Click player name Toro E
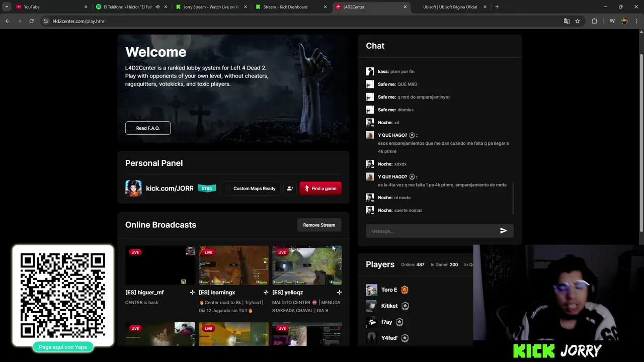 389,290
